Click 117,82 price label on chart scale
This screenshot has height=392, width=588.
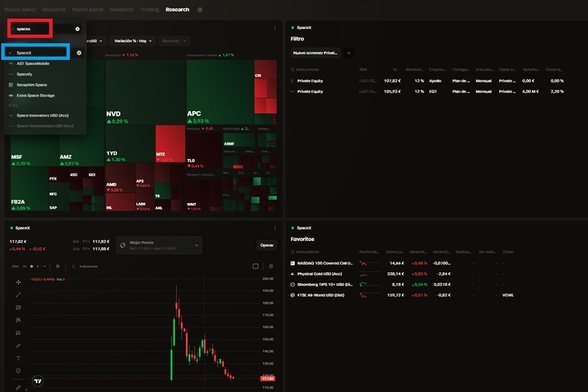(268, 379)
